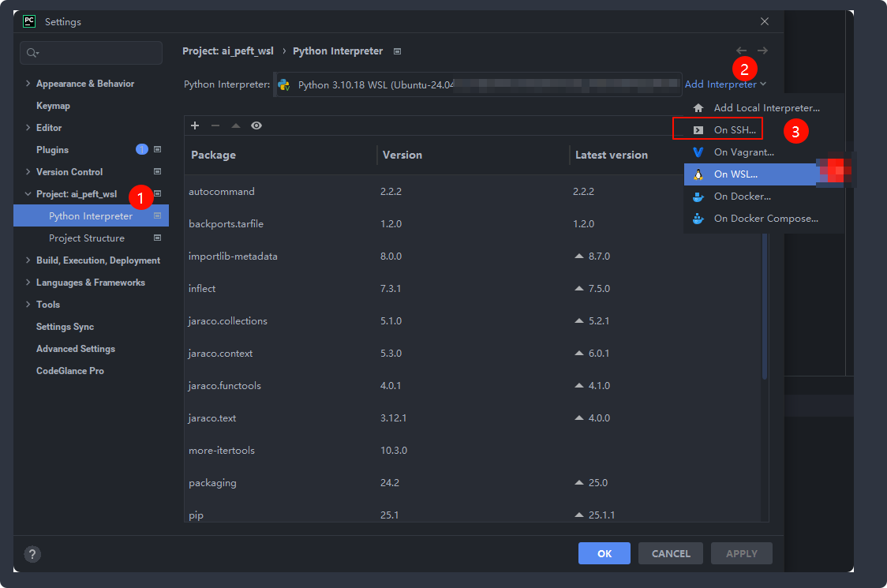Click the icon next to Plugins row
887x588 pixels.
157,149
